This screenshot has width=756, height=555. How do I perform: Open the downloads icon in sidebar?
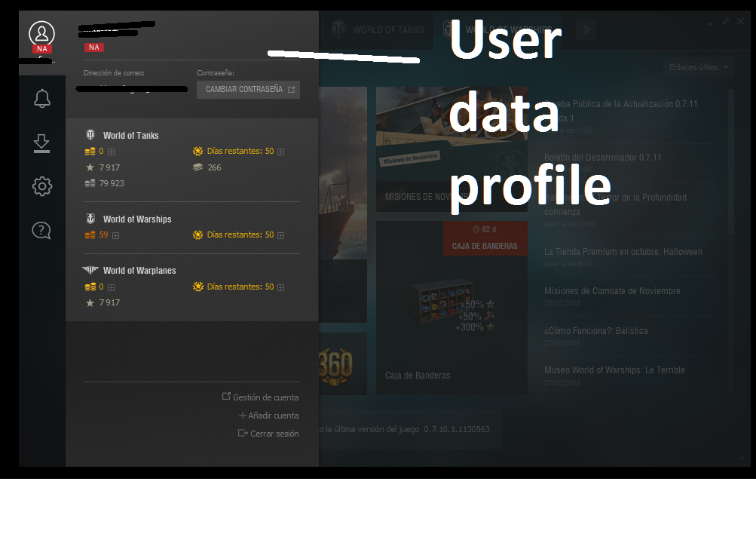(42, 143)
